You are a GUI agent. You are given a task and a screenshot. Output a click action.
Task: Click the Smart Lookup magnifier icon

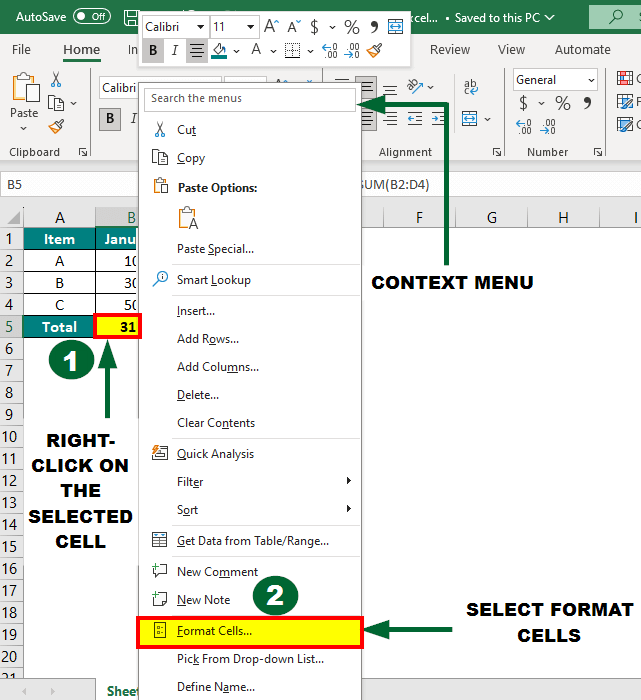[x=160, y=279]
